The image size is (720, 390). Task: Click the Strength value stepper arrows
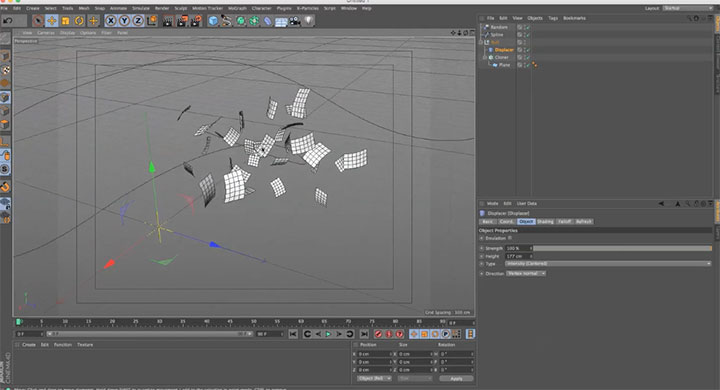[x=531, y=248]
